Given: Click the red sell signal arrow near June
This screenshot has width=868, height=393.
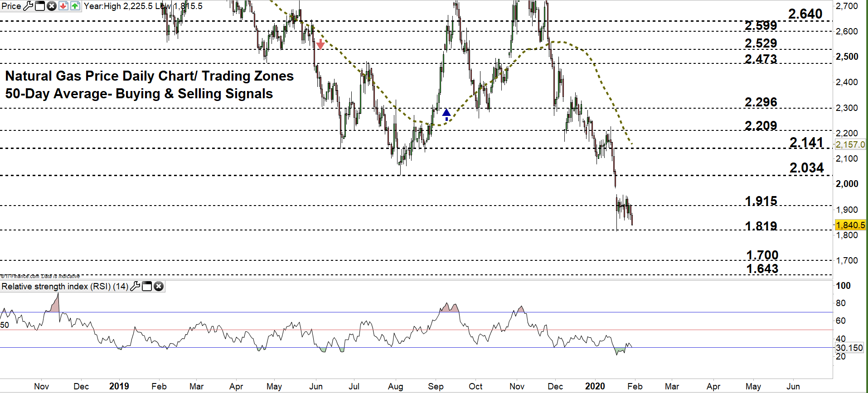Looking at the screenshot, I should point(320,44).
